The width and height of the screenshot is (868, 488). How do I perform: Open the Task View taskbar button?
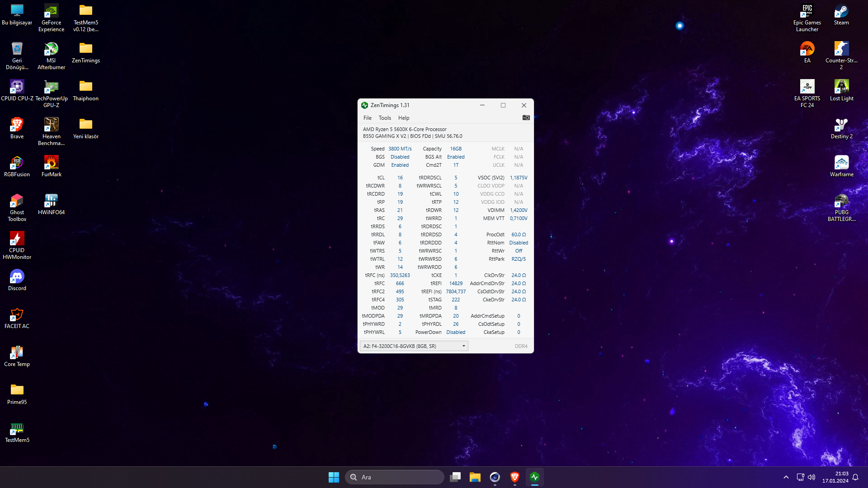[455, 477]
